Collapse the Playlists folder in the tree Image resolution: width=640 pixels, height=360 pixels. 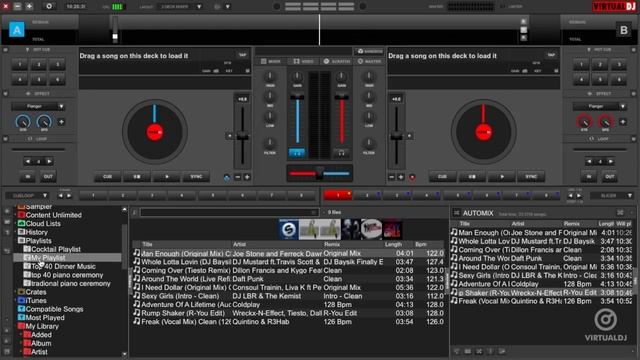(x=16, y=241)
